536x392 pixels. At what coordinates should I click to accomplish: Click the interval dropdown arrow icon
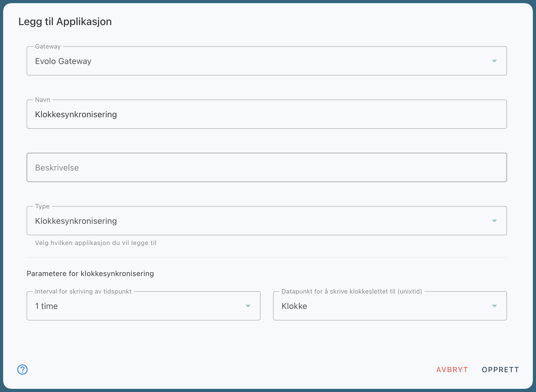pos(248,306)
